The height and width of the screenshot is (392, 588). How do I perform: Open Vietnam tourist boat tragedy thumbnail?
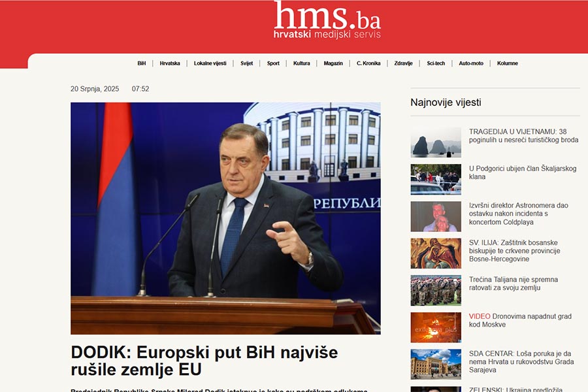[x=436, y=142]
